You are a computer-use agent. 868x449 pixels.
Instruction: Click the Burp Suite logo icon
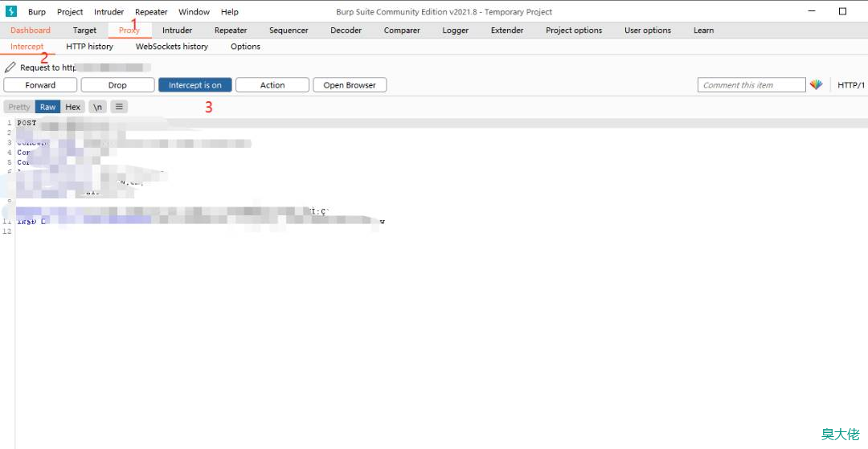11,11
